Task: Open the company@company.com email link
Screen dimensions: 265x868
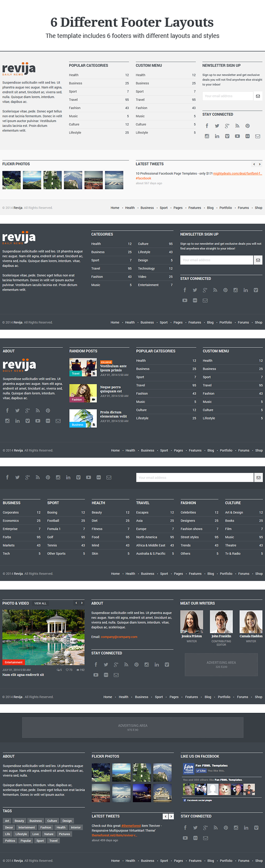Action: tap(119, 637)
